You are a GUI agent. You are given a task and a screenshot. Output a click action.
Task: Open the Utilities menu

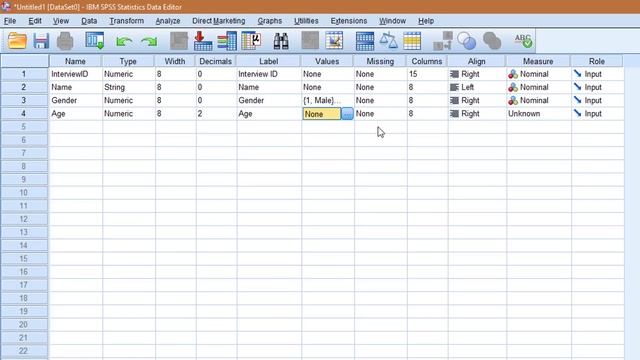coord(306,21)
